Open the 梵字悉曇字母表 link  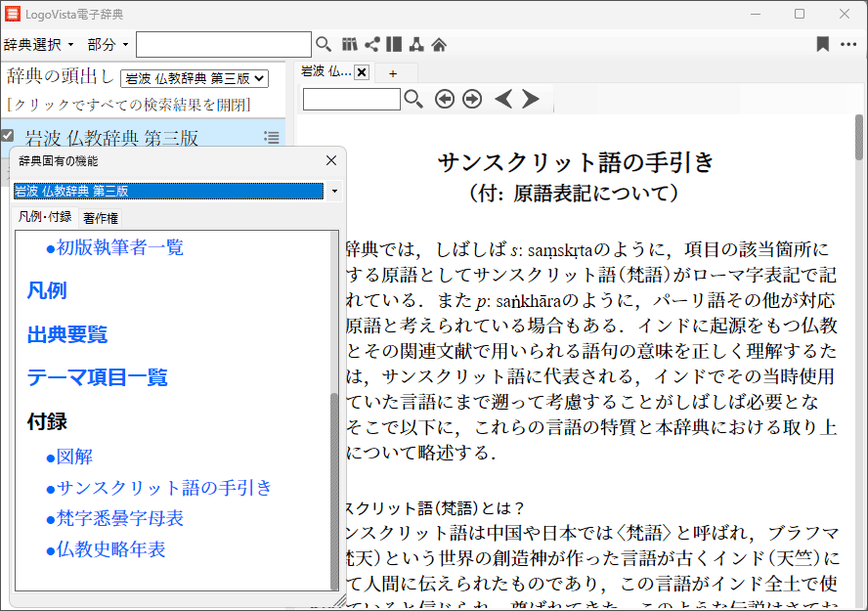point(120,518)
